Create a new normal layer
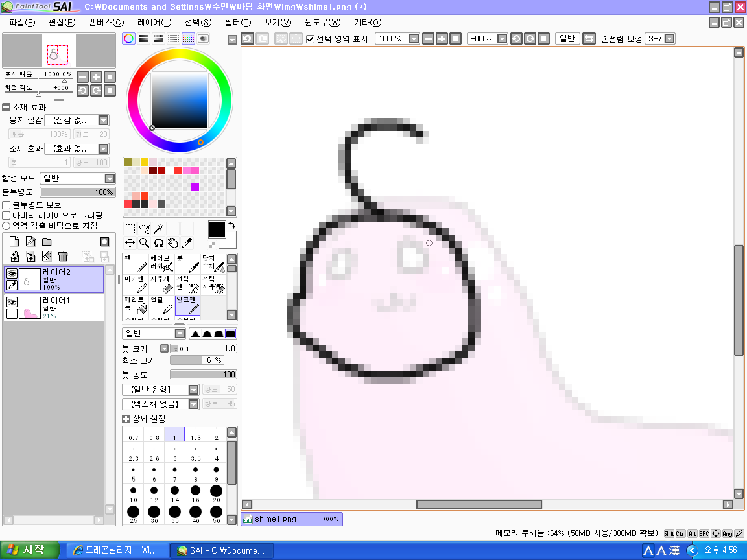This screenshot has width=747, height=560. tap(14, 242)
